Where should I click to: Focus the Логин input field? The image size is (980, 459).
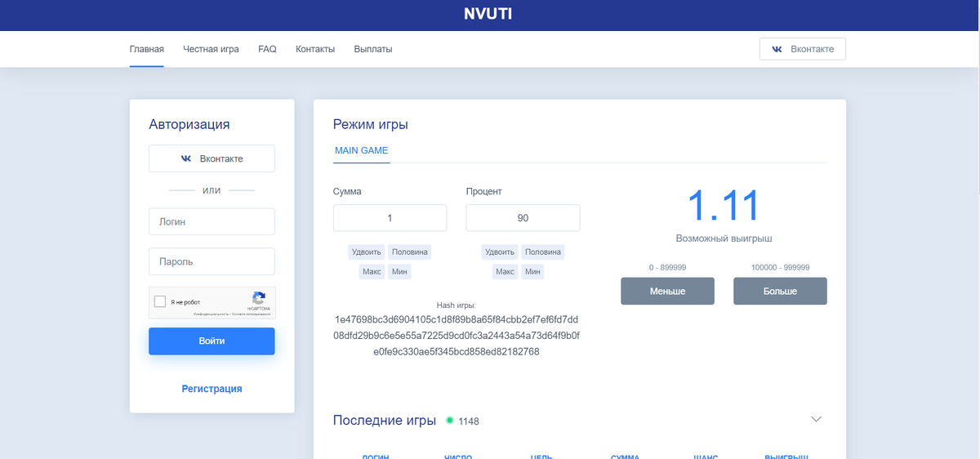coord(212,221)
